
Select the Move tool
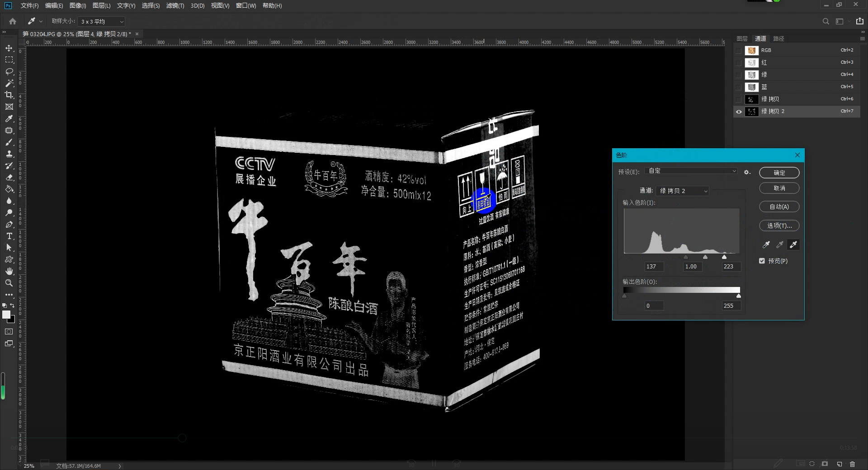click(9, 48)
